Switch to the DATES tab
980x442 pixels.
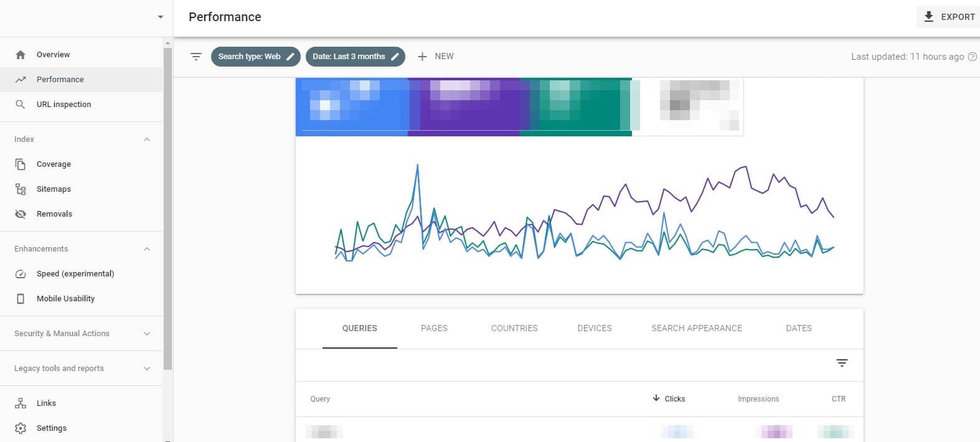pyautogui.click(x=799, y=328)
